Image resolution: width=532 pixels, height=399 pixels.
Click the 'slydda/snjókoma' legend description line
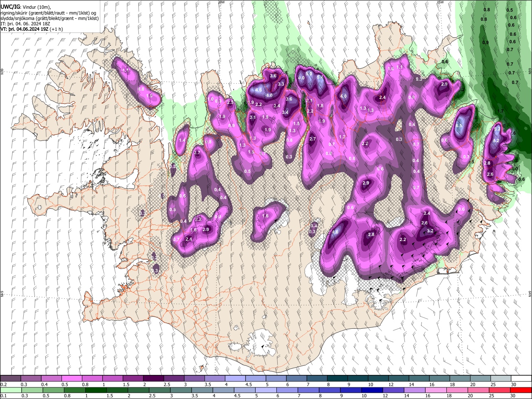pyautogui.click(x=49, y=18)
